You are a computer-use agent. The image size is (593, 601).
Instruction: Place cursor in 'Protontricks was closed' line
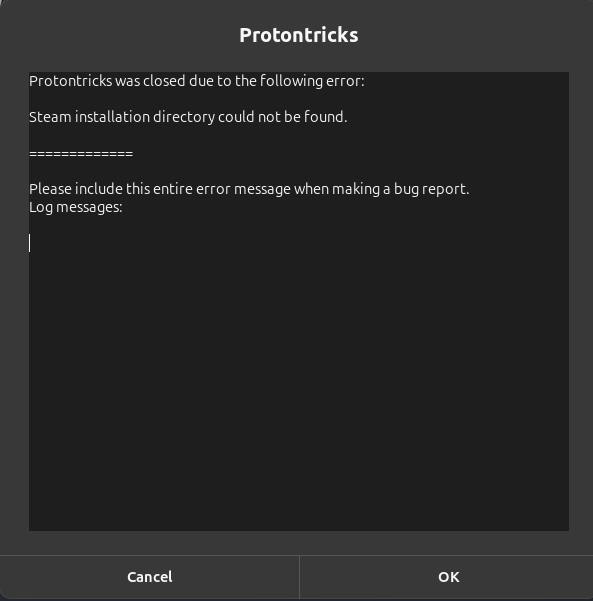[x=197, y=81]
